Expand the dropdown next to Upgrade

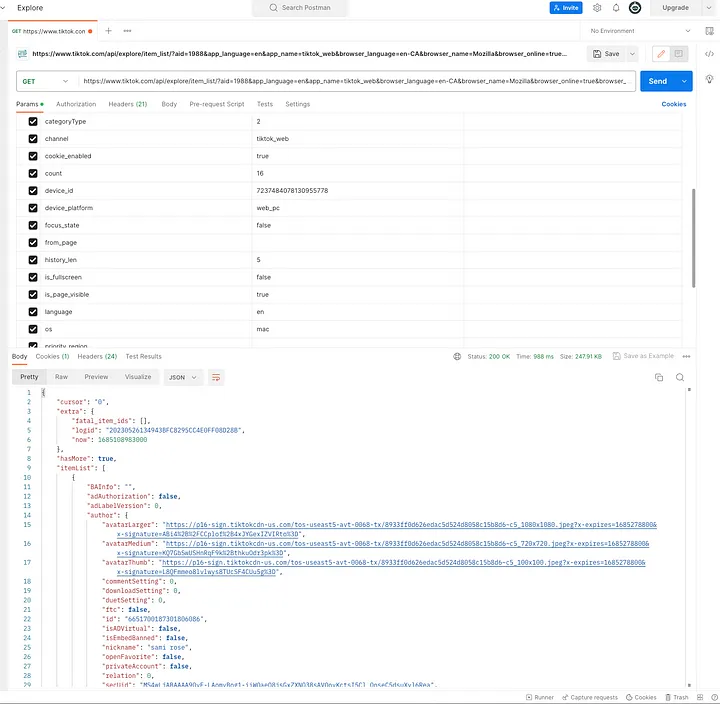point(709,8)
